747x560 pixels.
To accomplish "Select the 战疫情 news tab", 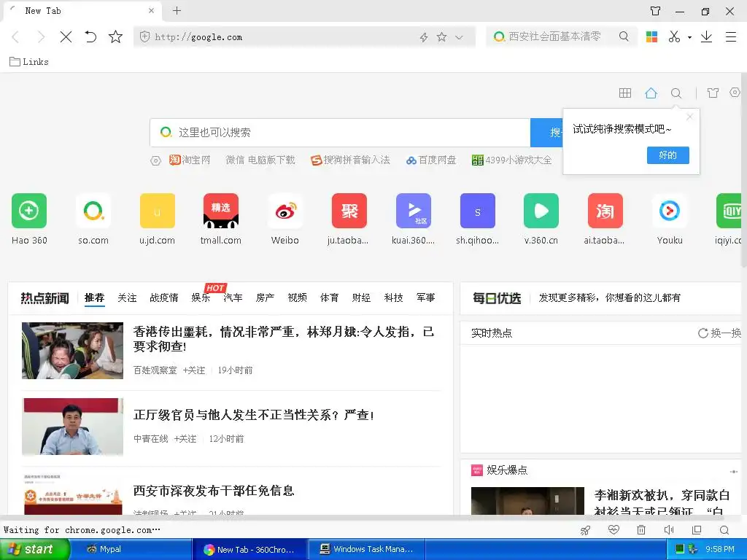I will 164,298.
